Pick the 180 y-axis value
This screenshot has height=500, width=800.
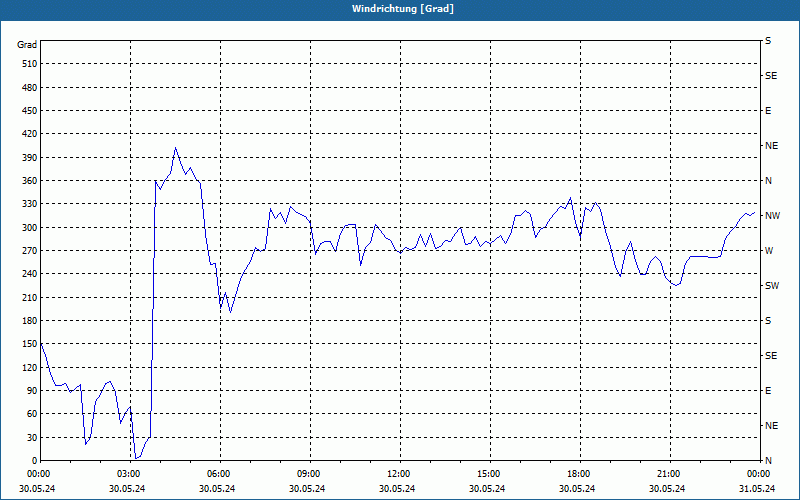click(30, 321)
